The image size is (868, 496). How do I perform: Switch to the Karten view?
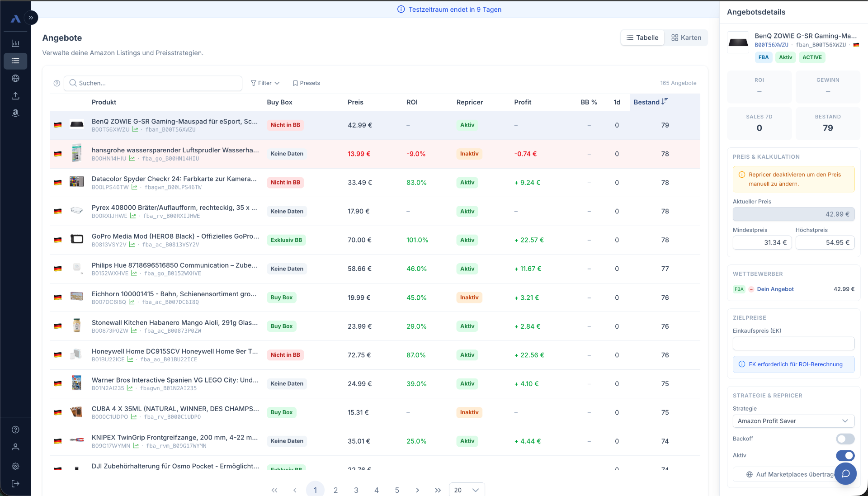click(686, 38)
